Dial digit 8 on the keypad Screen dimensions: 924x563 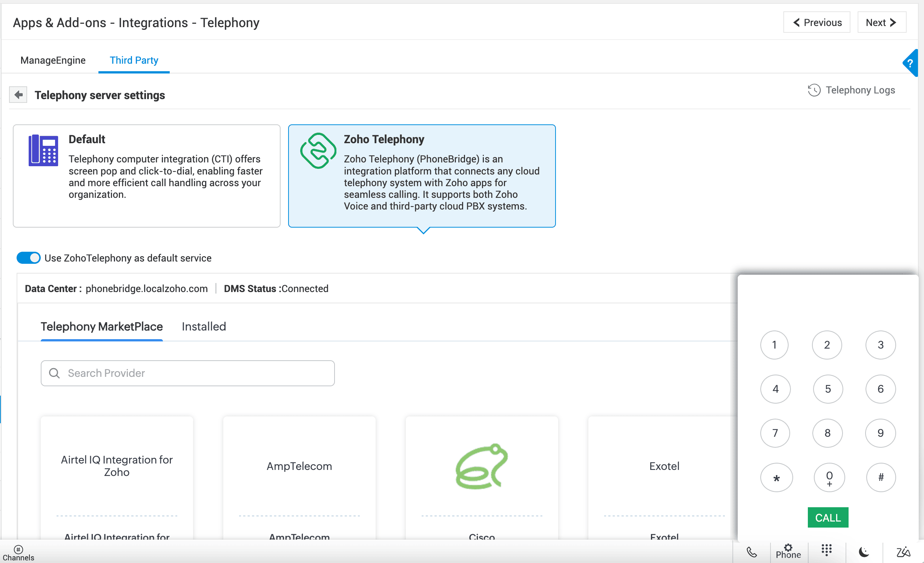[827, 433]
